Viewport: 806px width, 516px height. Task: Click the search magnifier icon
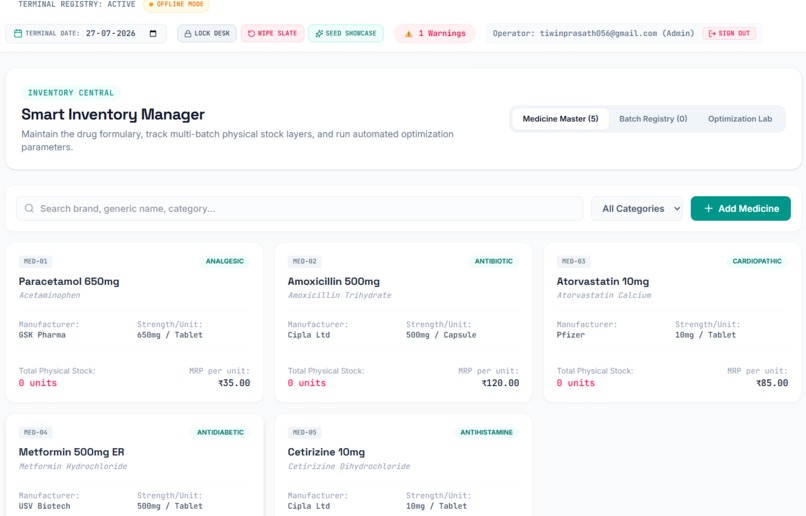[29, 208]
